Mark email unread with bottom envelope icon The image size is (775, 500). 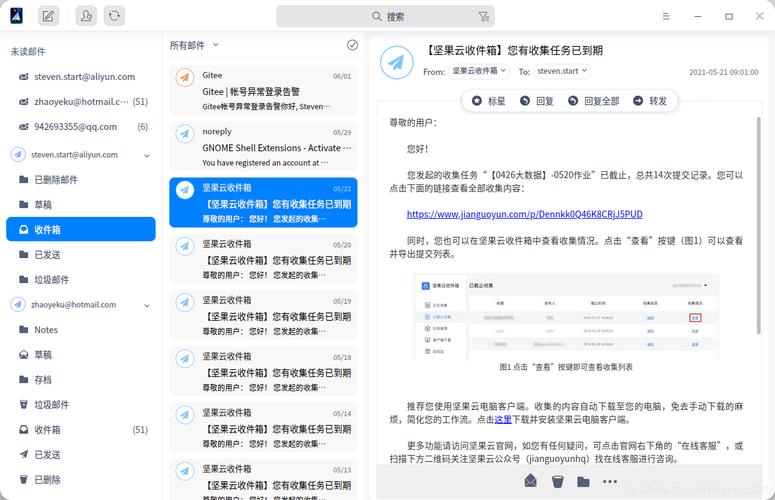coord(530,481)
